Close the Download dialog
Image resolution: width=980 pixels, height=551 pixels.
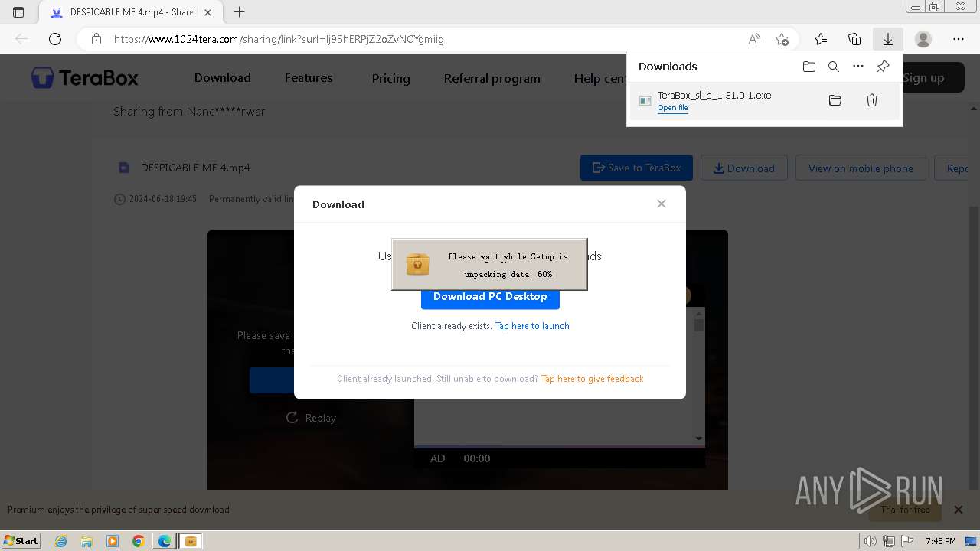661,204
